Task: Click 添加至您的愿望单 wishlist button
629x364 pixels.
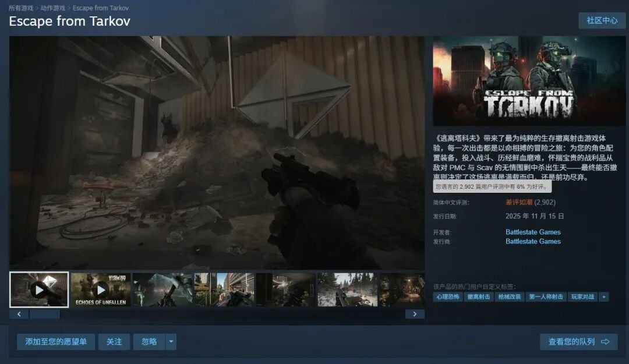Action: 56,342
